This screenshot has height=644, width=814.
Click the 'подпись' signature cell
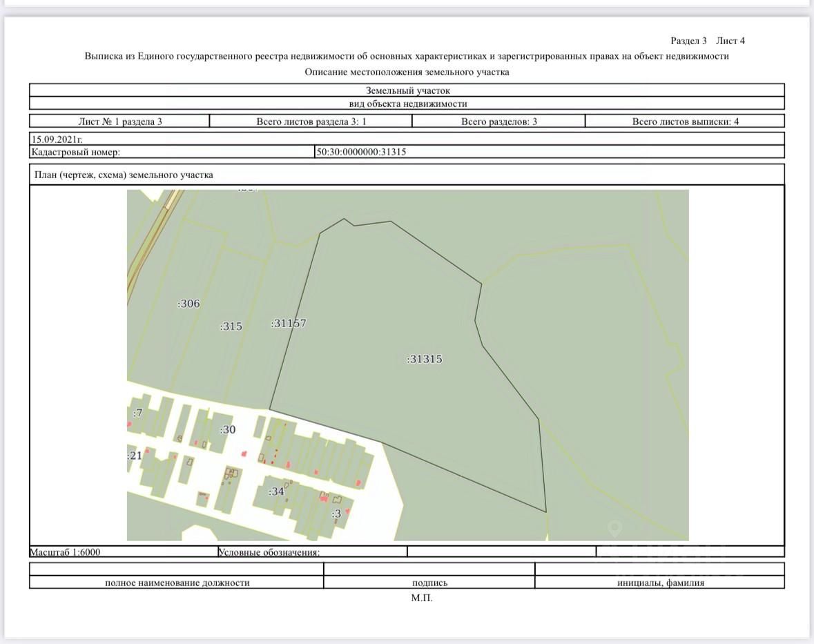click(x=429, y=583)
